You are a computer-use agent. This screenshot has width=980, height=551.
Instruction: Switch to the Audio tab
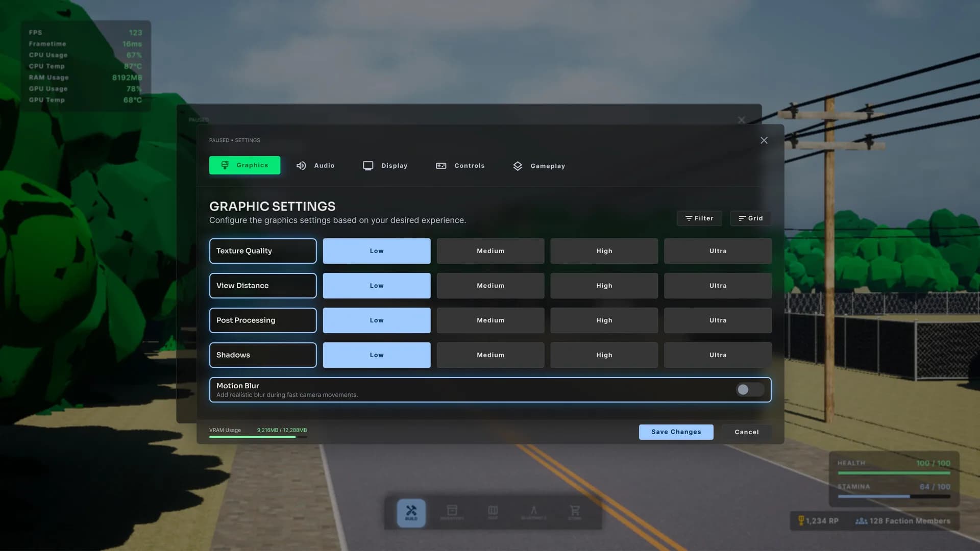tap(315, 165)
